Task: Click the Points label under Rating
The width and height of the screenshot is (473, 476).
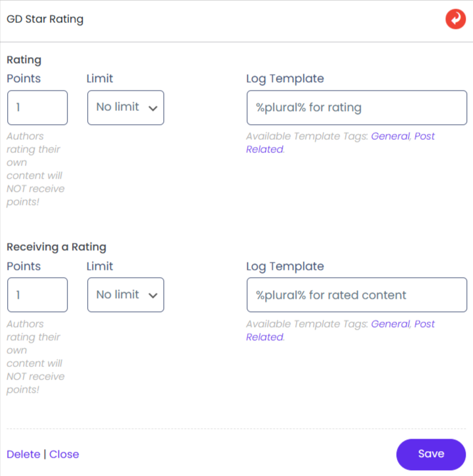Action: tap(24, 79)
